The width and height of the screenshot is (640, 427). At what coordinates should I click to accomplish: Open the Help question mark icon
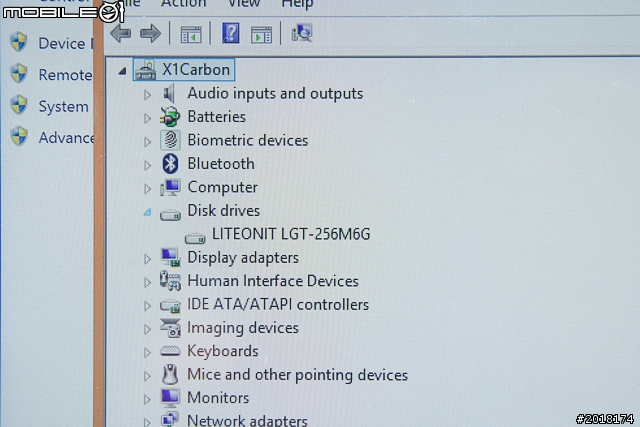[231, 33]
